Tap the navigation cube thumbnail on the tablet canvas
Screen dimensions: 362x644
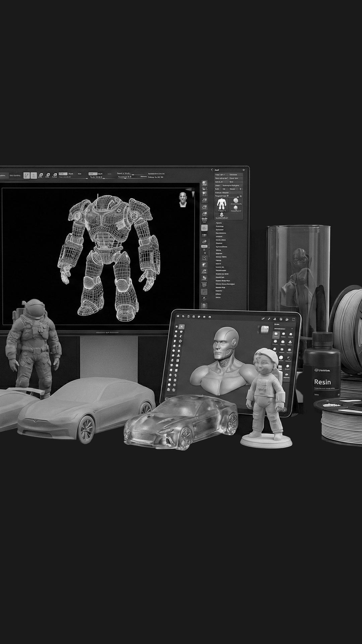click(265, 329)
